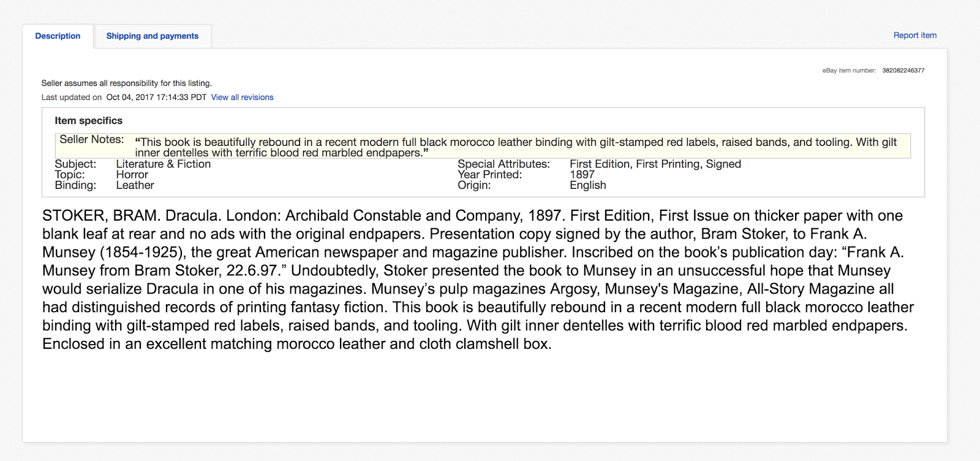Click the eBay item number 382082246377

click(x=903, y=70)
